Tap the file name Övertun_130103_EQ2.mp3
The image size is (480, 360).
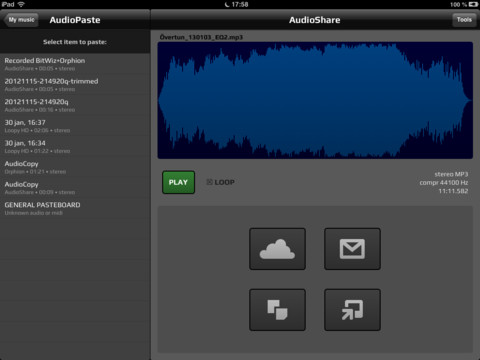(201, 37)
